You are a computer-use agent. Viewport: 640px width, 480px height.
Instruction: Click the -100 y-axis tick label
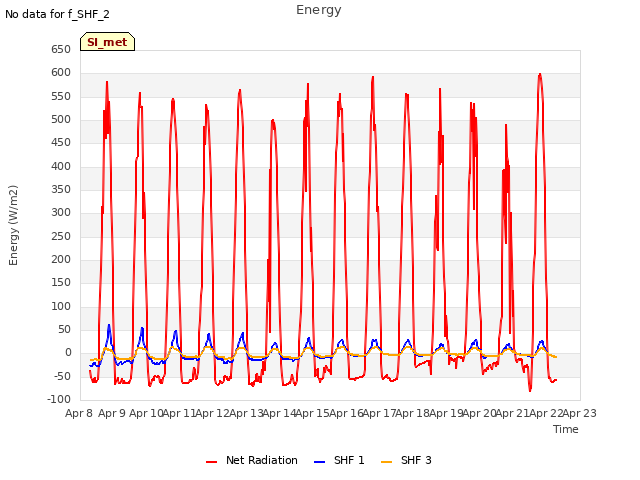point(59,399)
